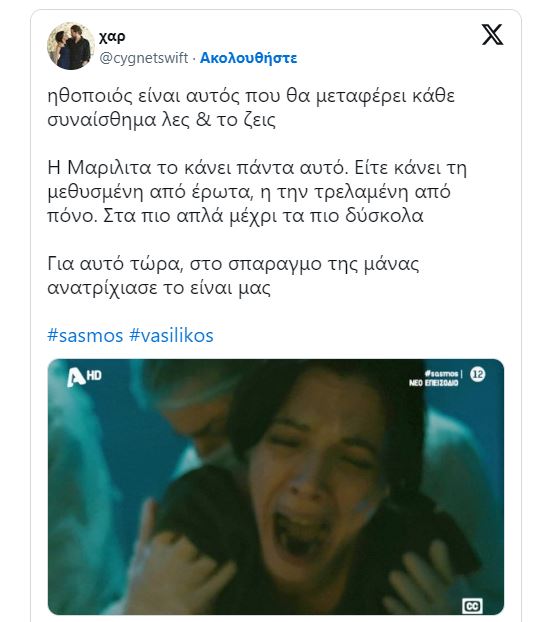Click the paragraph starting with ηθοποιός είναι

tap(251, 108)
